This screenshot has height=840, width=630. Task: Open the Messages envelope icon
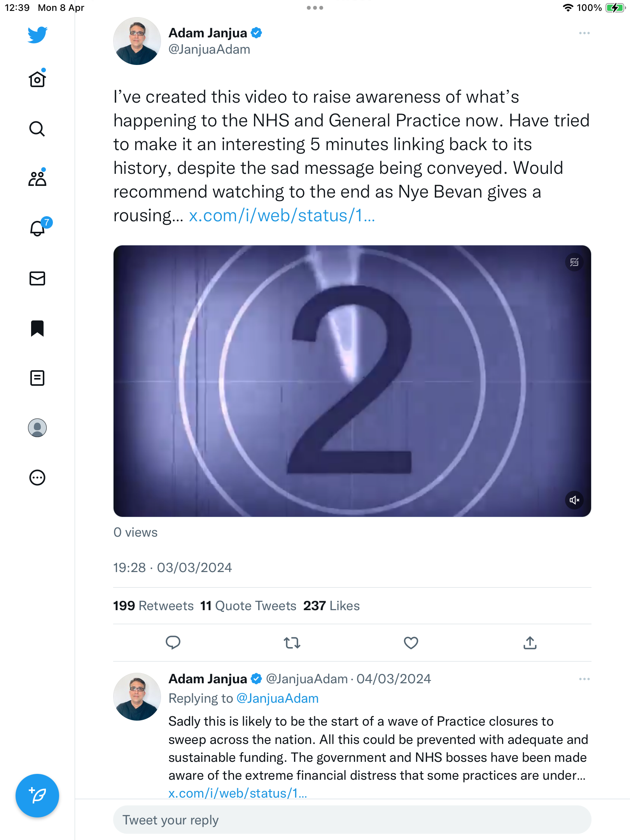tap(37, 278)
